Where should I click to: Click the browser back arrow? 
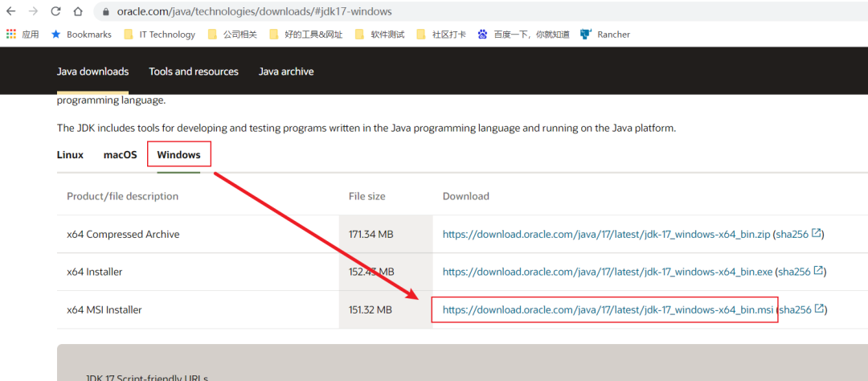click(x=11, y=11)
